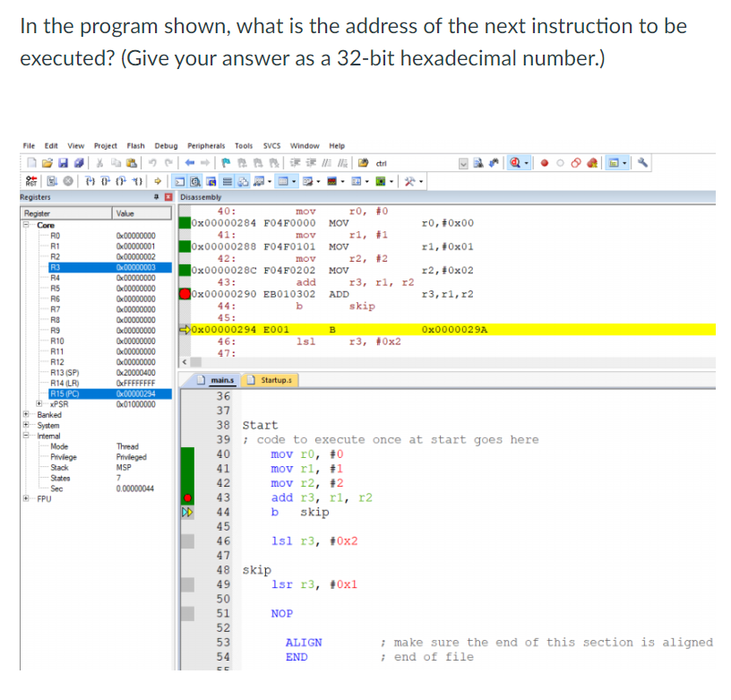Open the Peripherals menu

click(x=209, y=146)
